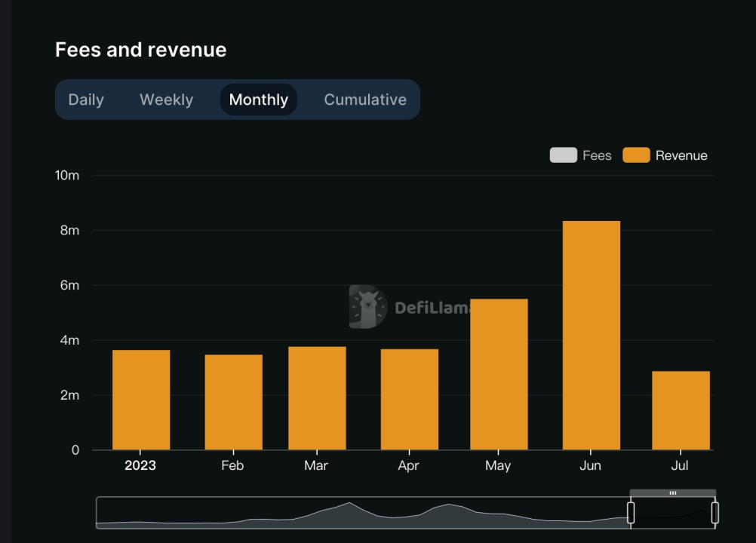Click the May revenue bar
This screenshot has height=543, width=756.
click(x=499, y=374)
